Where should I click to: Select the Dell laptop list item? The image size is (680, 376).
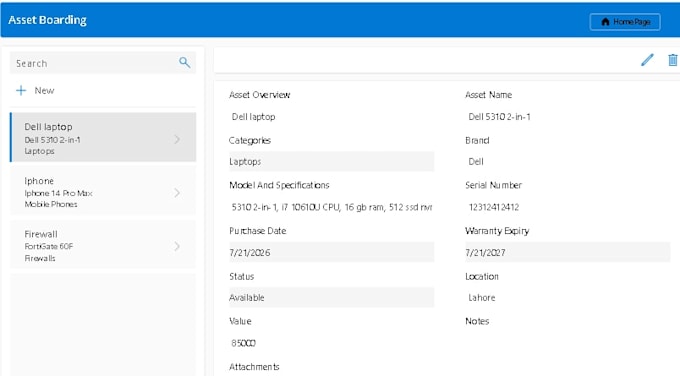tap(103, 137)
